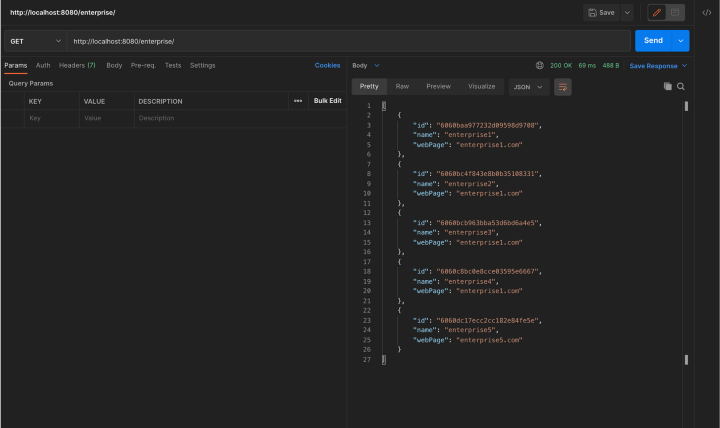Viewport: 720px width, 428px height.
Task: Switch to the Params tab
Action: pyautogui.click(x=16, y=66)
